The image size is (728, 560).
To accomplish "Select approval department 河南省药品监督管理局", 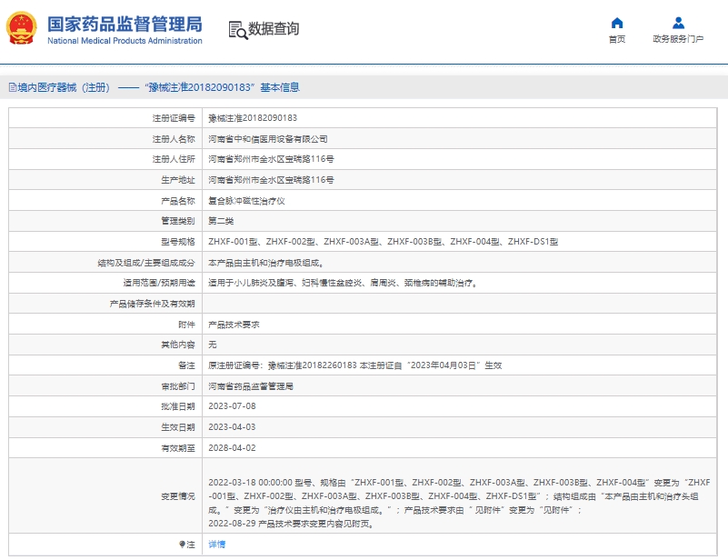I will click(251, 386).
